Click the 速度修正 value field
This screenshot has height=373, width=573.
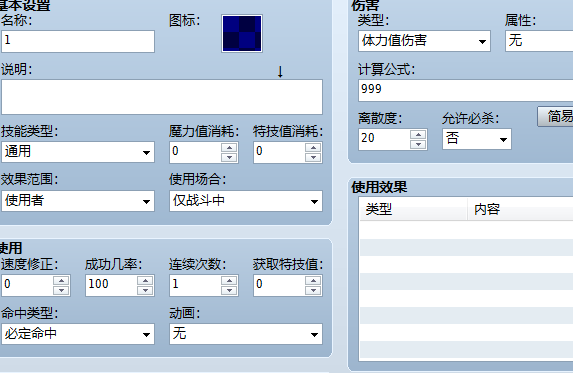click(27, 285)
